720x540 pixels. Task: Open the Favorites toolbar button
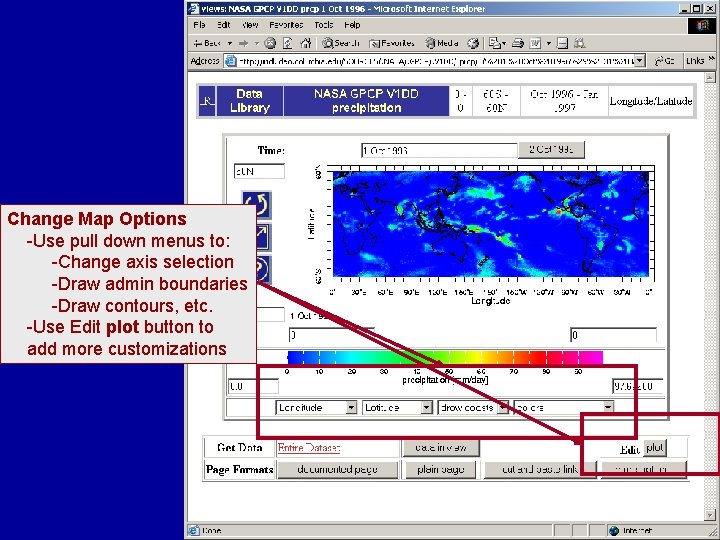click(392, 43)
